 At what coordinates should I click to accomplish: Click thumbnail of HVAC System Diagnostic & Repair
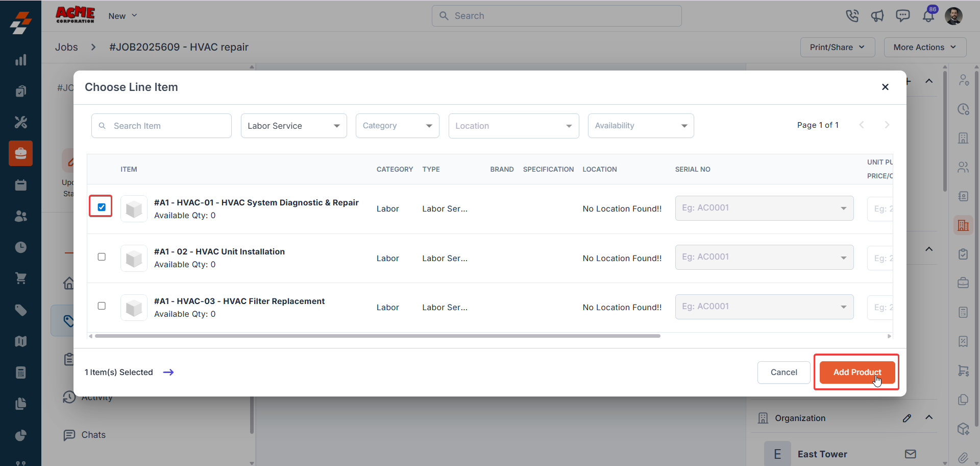tap(134, 208)
